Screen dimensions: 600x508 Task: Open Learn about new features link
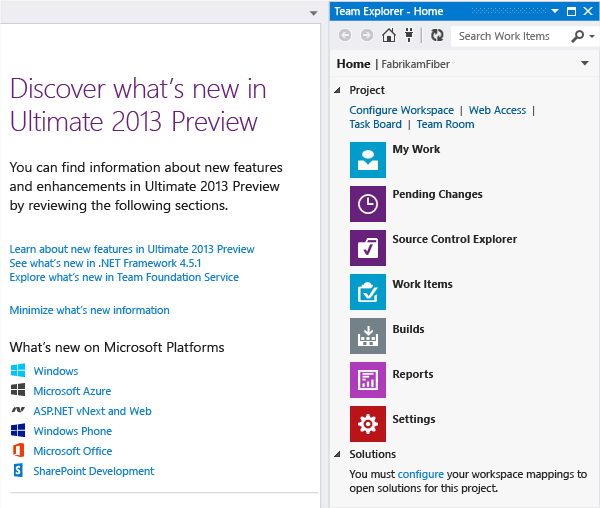pos(132,249)
